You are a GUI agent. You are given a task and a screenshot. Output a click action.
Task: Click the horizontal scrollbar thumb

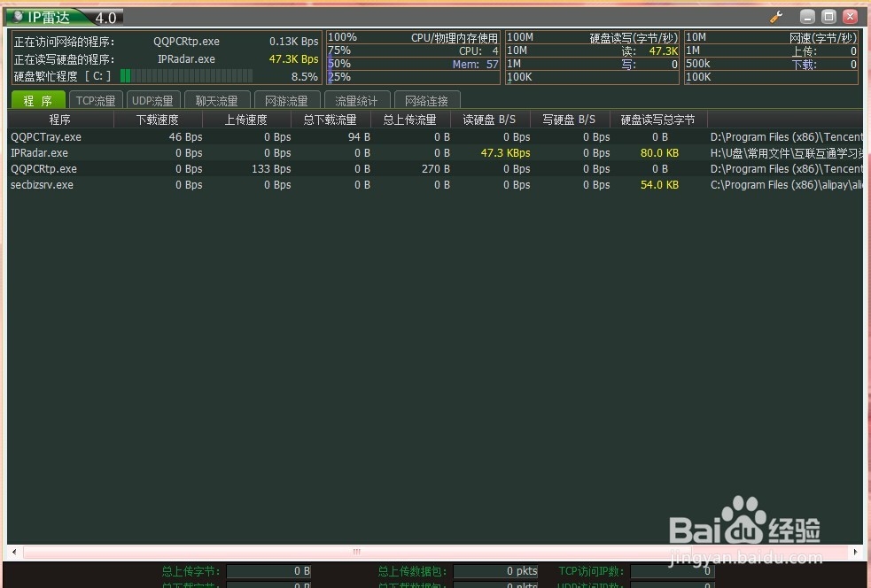[x=356, y=552]
